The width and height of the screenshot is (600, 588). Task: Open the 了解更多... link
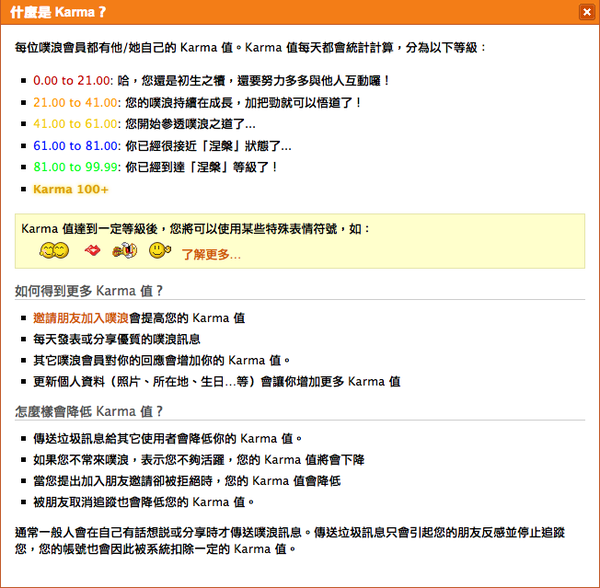211,254
